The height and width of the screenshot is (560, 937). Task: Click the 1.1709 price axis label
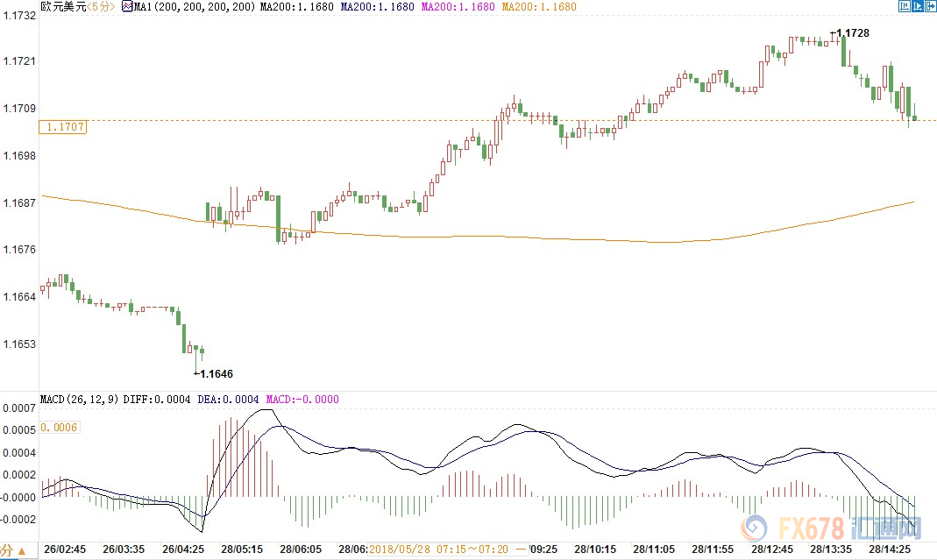coord(19,108)
